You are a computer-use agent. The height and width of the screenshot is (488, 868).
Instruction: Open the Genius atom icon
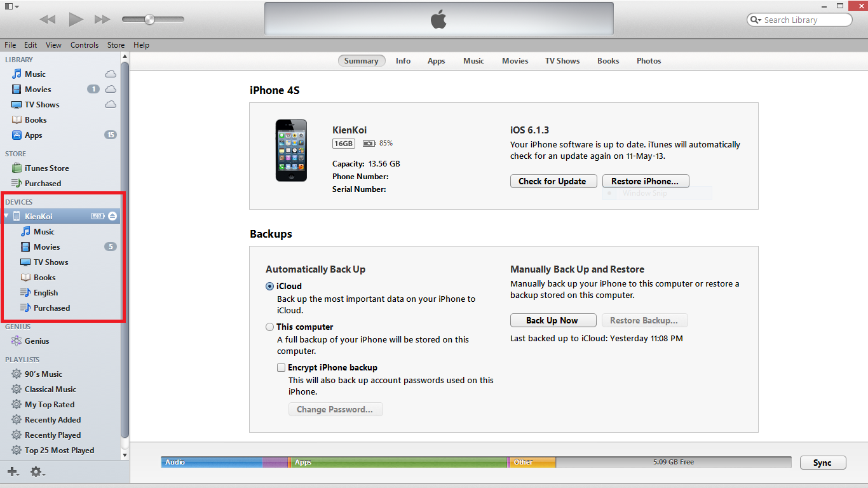tap(17, 341)
